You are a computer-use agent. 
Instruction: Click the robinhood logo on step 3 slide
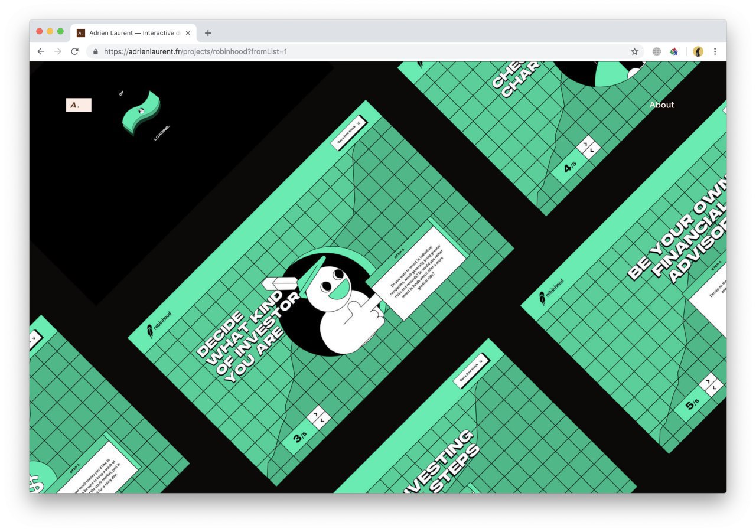tap(158, 324)
